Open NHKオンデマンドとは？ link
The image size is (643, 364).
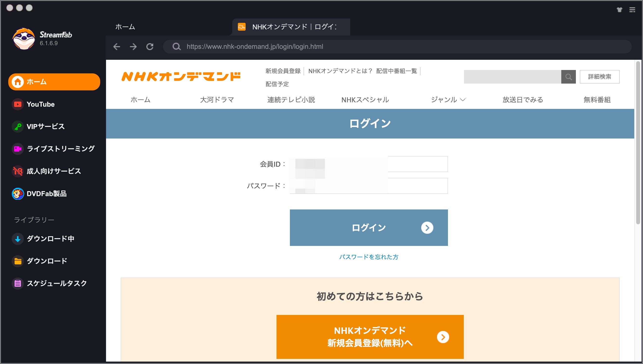[x=340, y=71]
